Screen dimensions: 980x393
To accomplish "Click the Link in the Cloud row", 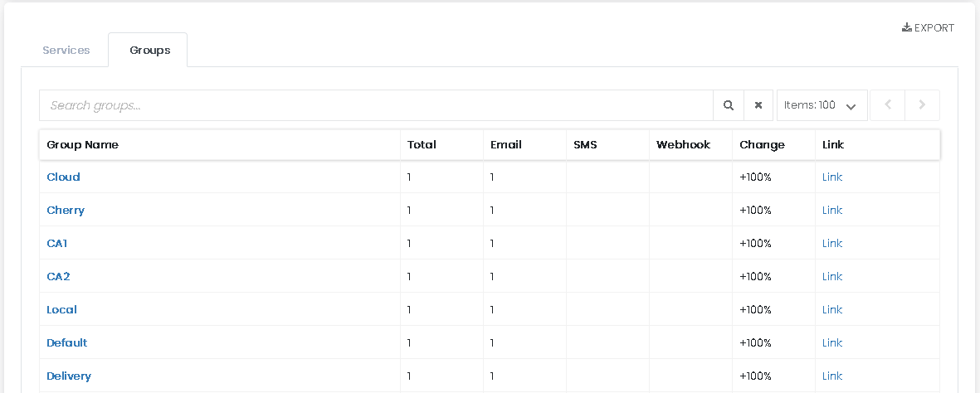I will [832, 177].
